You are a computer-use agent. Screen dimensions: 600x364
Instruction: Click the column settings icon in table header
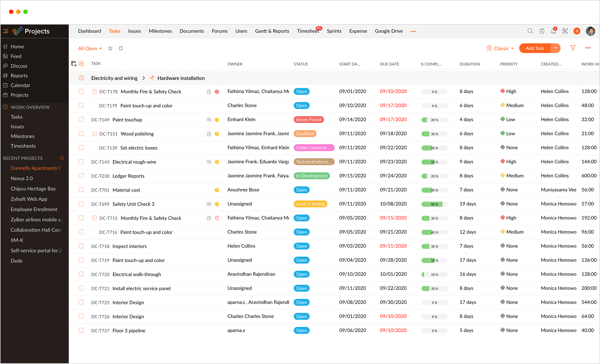pyautogui.click(x=74, y=63)
